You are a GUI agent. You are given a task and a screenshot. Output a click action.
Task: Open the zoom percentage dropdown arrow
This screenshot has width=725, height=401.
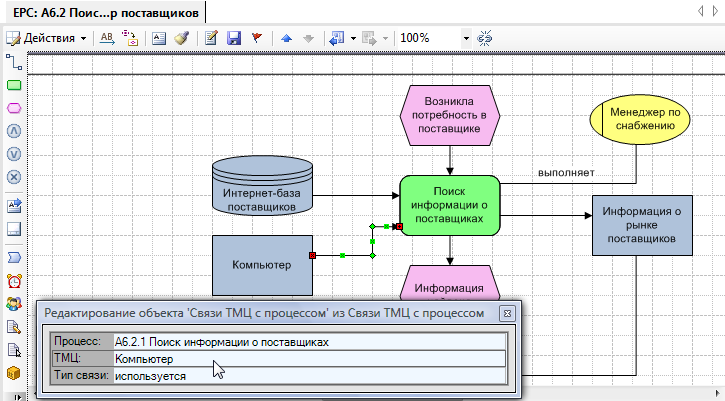(x=466, y=38)
